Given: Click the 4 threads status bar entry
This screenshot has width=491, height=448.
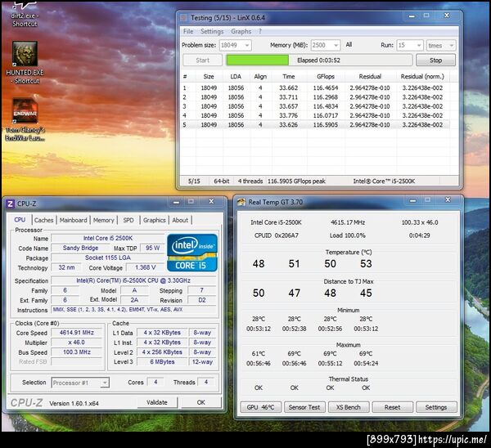Looking at the screenshot, I should (x=250, y=181).
